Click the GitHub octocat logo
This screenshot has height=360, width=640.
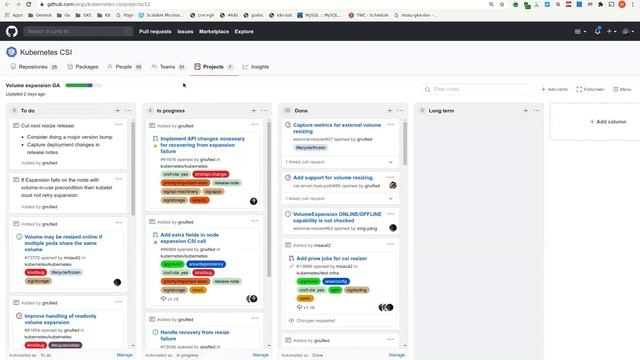[x=12, y=31]
